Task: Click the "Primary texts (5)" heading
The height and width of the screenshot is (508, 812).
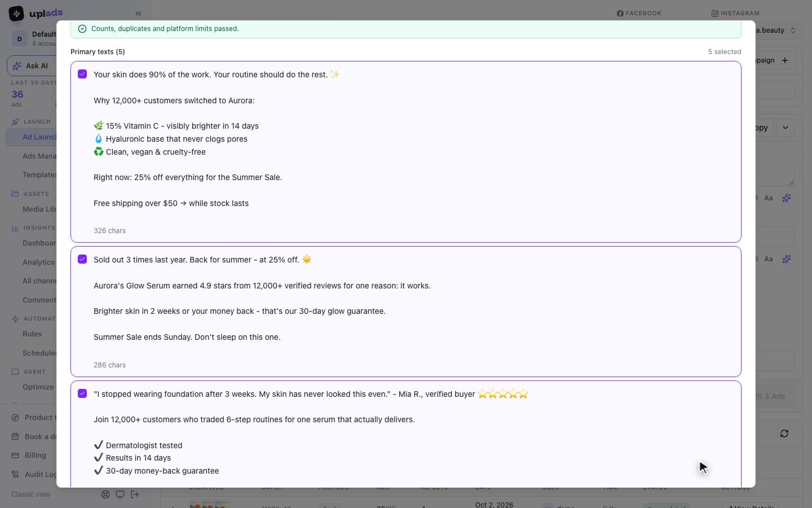Action: click(98, 52)
